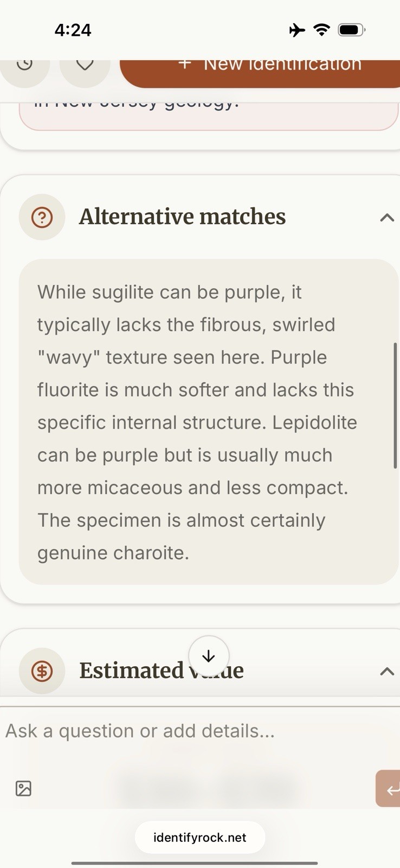Select the Alternative matches heading

click(x=182, y=217)
